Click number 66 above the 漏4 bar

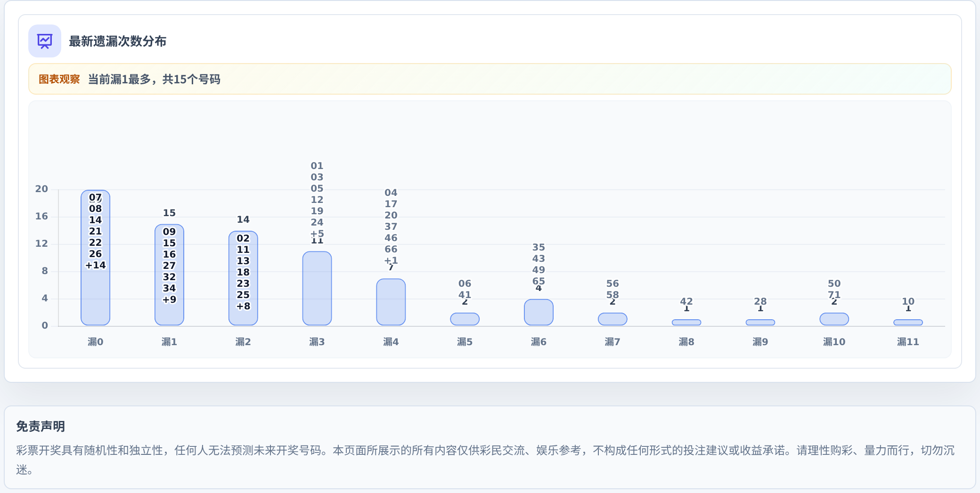[x=391, y=249]
